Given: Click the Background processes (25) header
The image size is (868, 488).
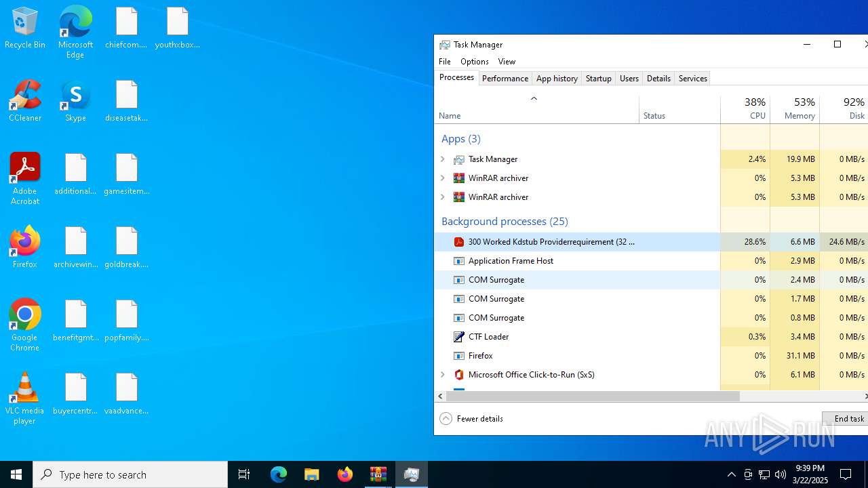Looking at the screenshot, I should coord(505,222).
